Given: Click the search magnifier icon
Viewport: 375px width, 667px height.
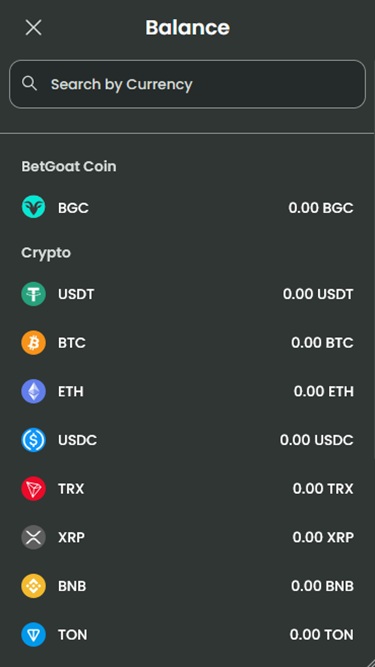Looking at the screenshot, I should [x=29, y=83].
